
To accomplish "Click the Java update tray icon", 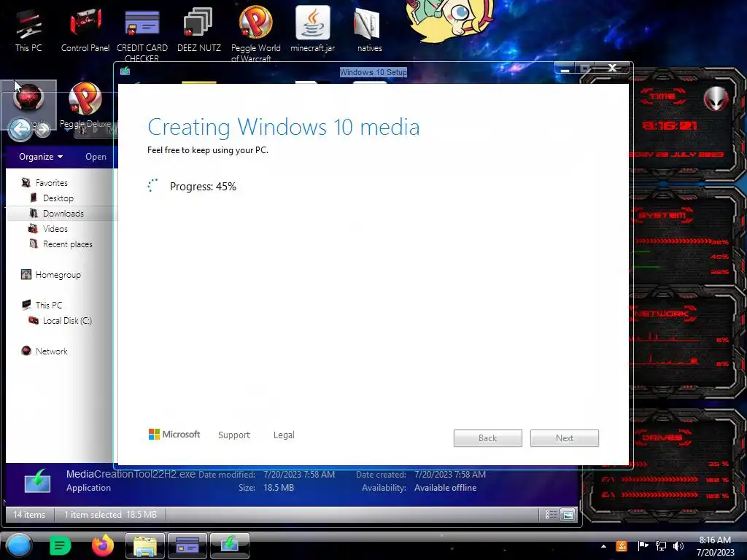I will click(622, 546).
